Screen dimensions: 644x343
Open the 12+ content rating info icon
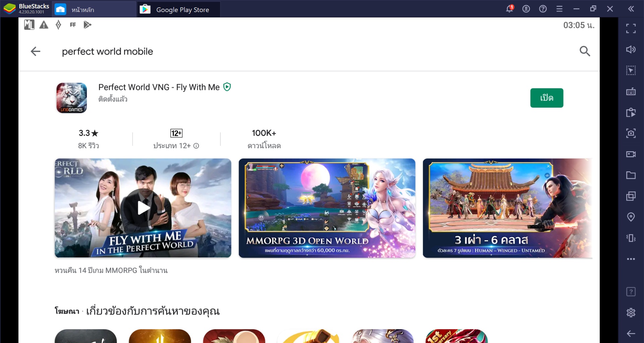point(197,146)
